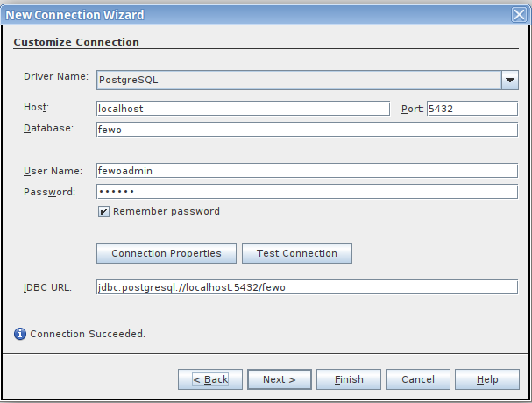Go back with the Back button
Viewport: 532px width, 403px height.
(210, 379)
